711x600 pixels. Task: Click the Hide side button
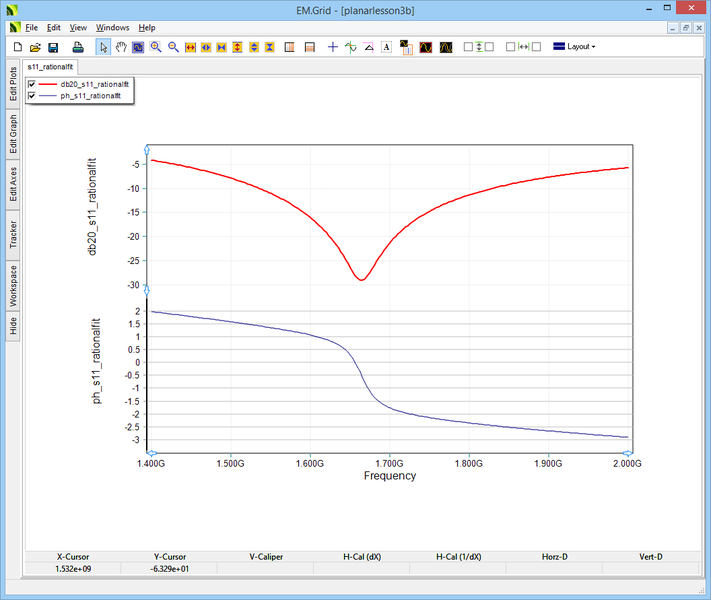pos(13,326)
